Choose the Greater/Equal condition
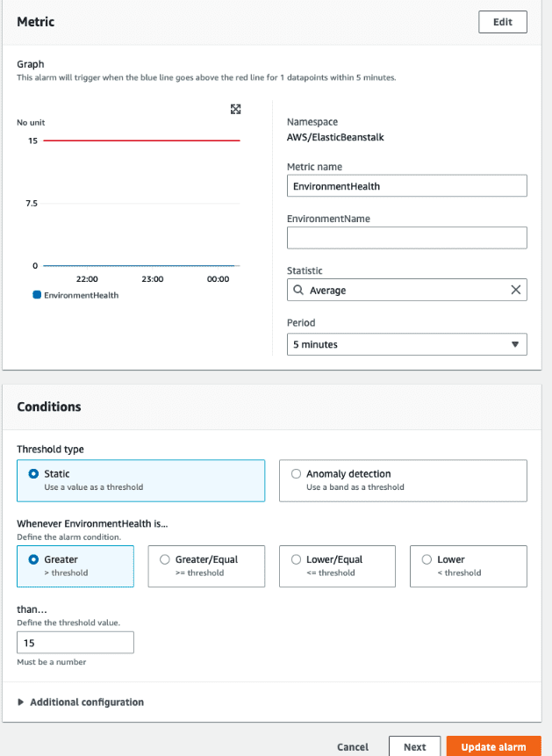 tap(206, 566)
